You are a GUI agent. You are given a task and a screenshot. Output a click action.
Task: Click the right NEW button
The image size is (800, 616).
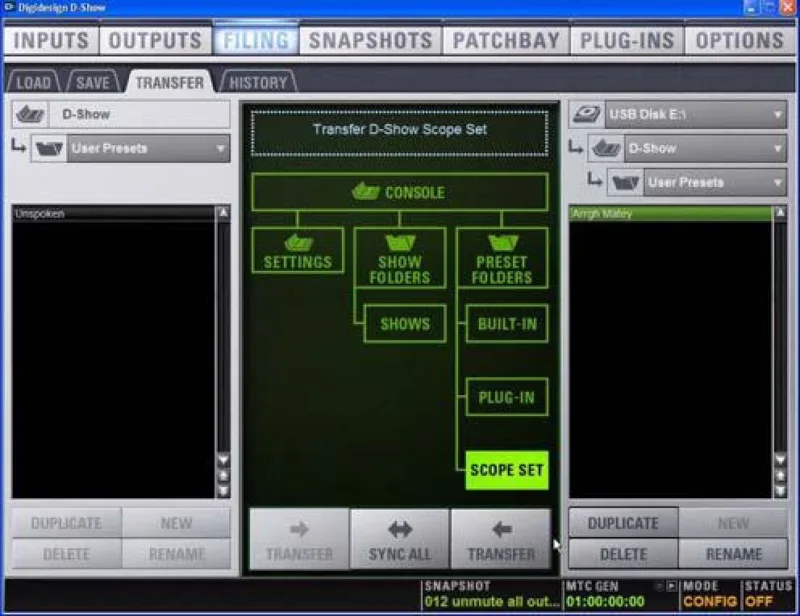click(733, 523)
